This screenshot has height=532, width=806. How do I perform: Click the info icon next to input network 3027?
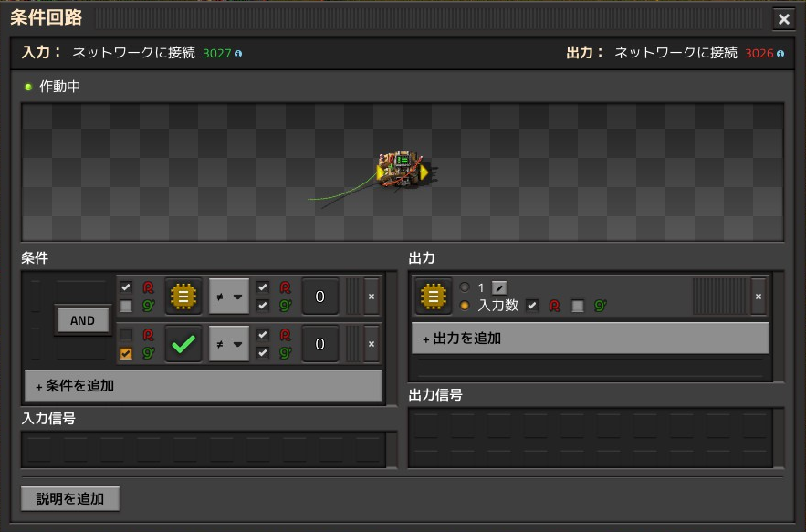[x=238, y=54]
